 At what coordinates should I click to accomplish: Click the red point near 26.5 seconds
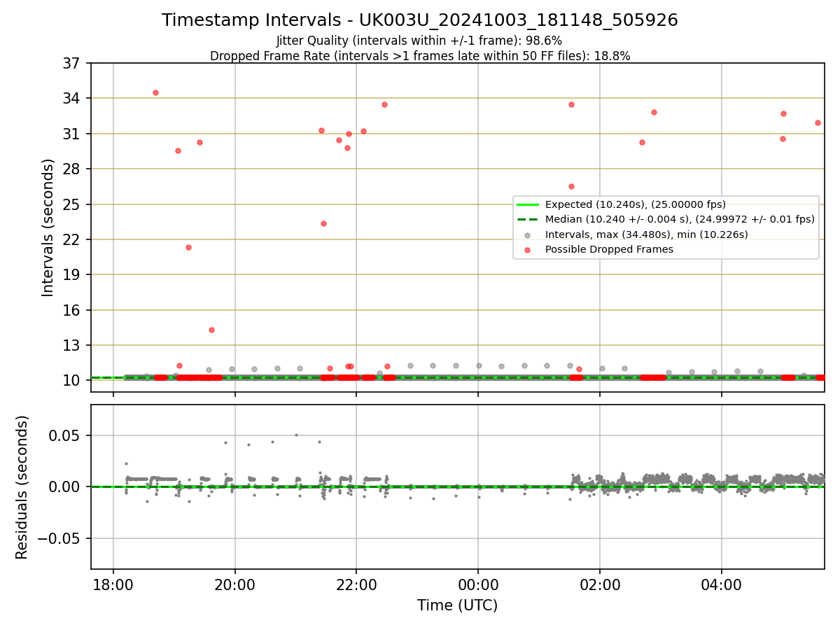pos(571,186)
